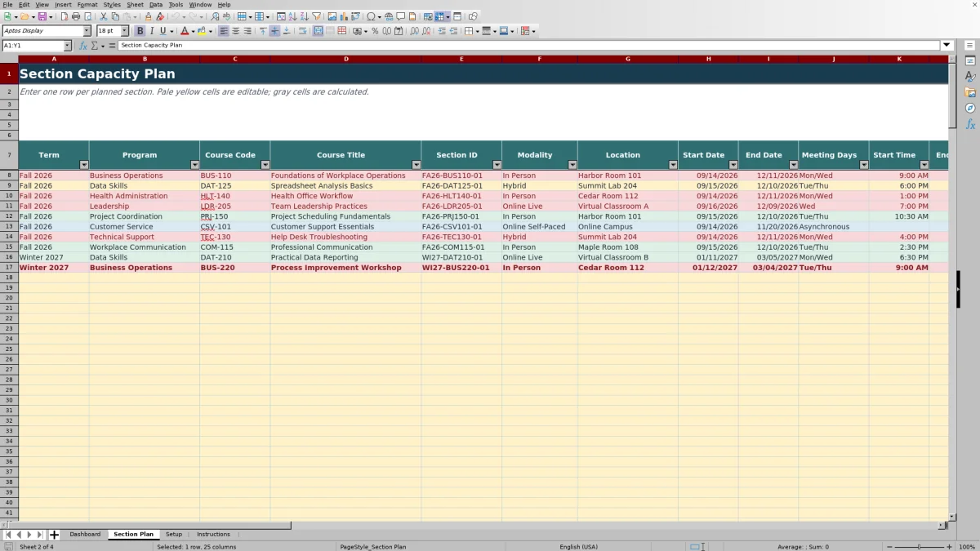Viewport: 980px width, 551px height.
Task: Open Find and Replace magnifier icon
Action: 215,16
